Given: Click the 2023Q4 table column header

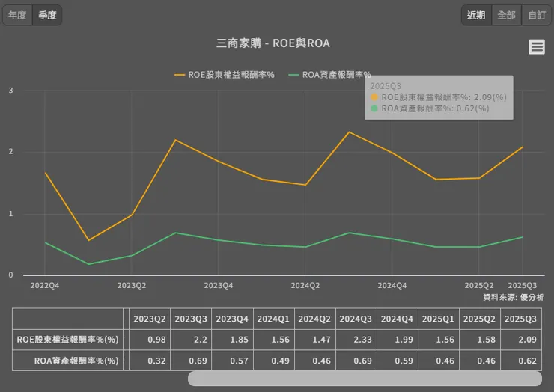Looking at the screenshot, I should 232,319.
